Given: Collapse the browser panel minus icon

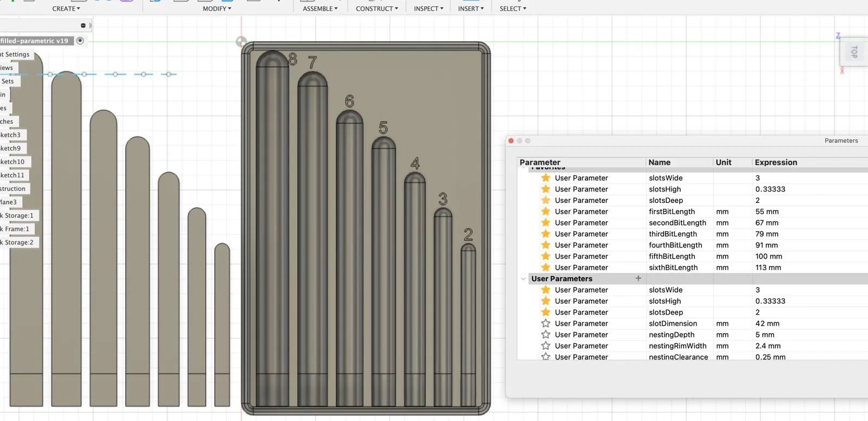Looking at the screenshot, I should (x=83, y=25).
